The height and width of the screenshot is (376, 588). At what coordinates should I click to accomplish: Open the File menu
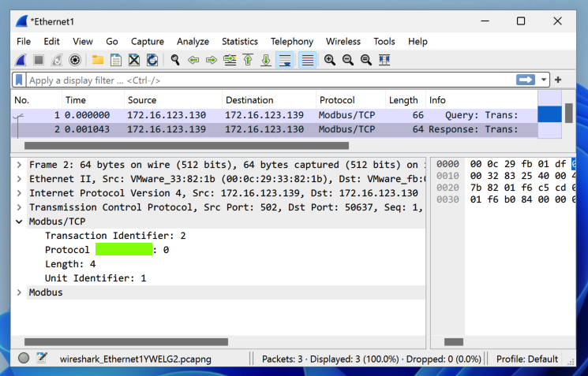tap(24, 42)
